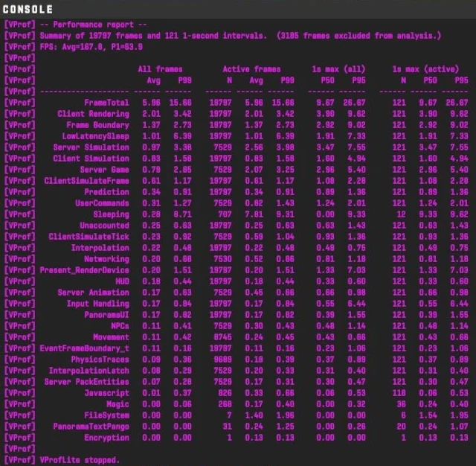Screen dimensions: 476x466
Task: Click the 'All frames' column header
Action: 161,69
